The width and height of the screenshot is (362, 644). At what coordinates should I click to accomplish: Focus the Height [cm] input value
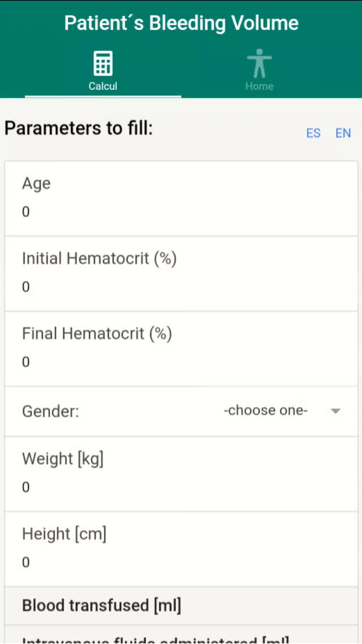(181, 563)
